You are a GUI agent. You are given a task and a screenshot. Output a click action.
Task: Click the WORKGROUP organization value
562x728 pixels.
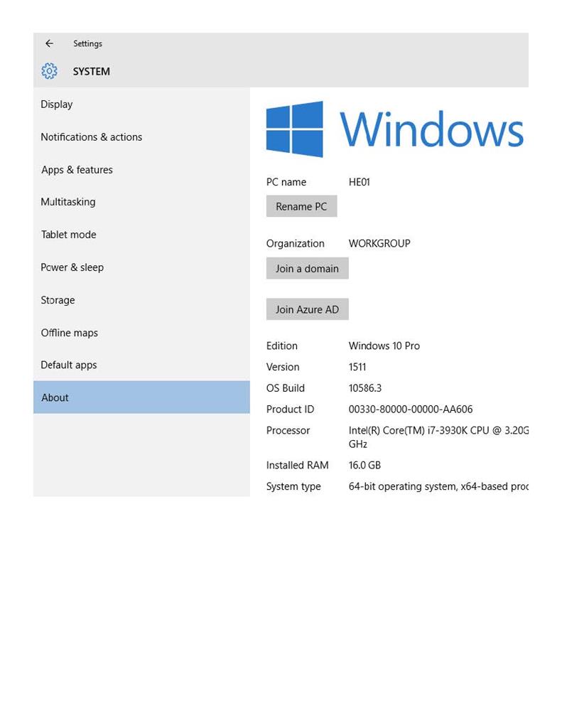pyautogui.click(x=379, y=243)
